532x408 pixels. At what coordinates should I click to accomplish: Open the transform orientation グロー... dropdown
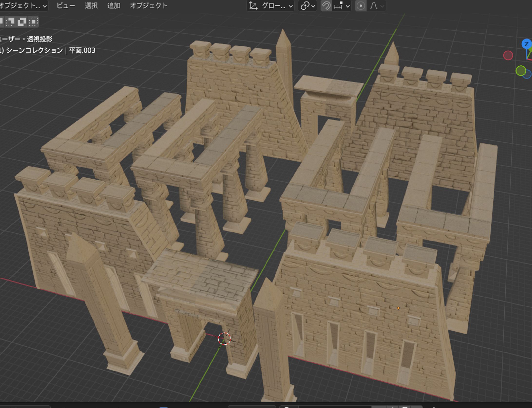pyautogui.click(x=270, y=6)
